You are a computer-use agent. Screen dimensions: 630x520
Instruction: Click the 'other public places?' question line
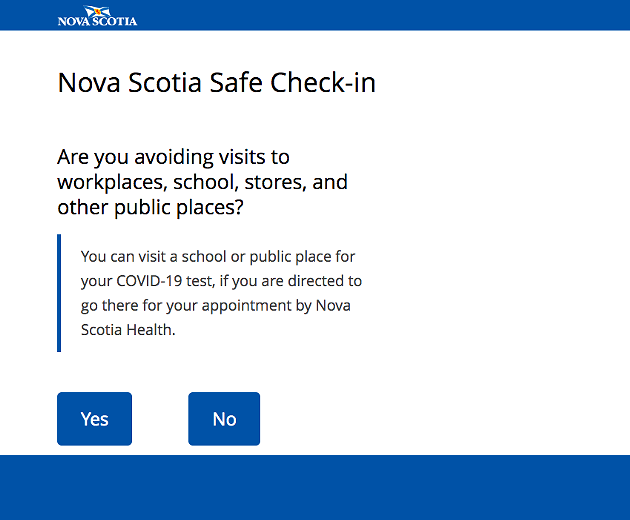coord(150,208)
